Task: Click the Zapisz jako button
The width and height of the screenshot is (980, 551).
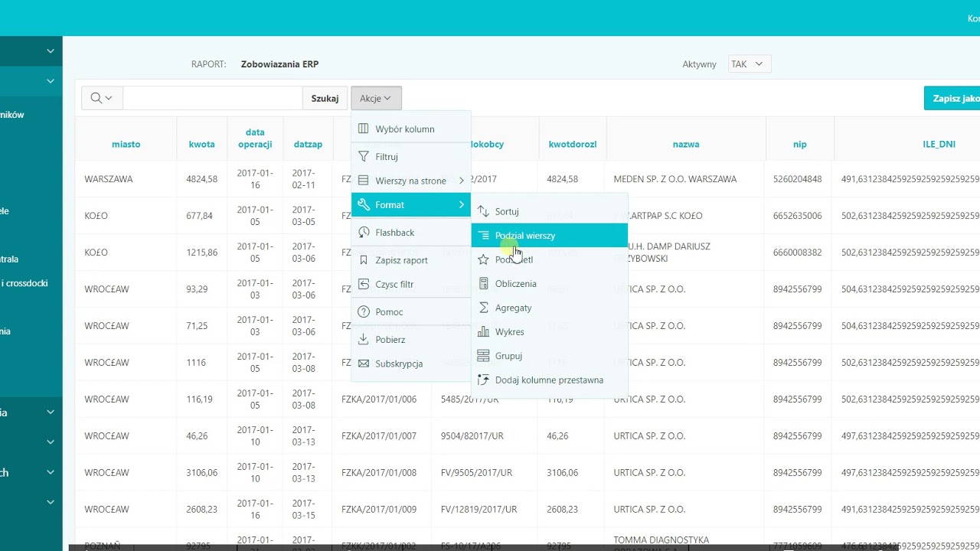Action: (952, 98)
